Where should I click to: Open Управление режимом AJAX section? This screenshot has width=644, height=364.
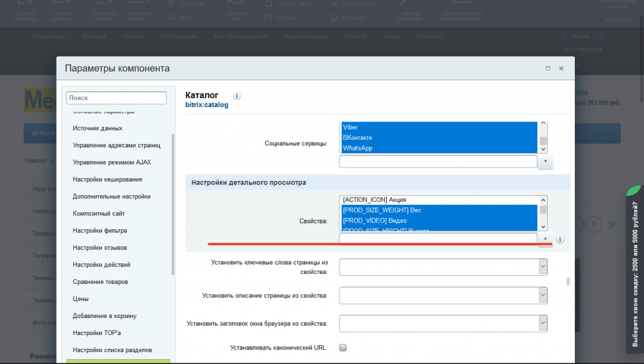pyautogui.click(x=112, y=162)
